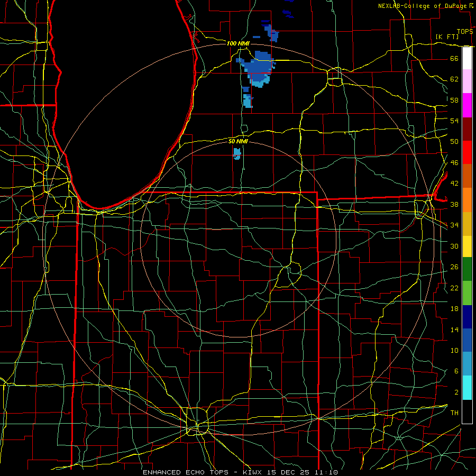Pick the magenta legend color band
Viewport: 476px width, 476px height.
point(467,105)
